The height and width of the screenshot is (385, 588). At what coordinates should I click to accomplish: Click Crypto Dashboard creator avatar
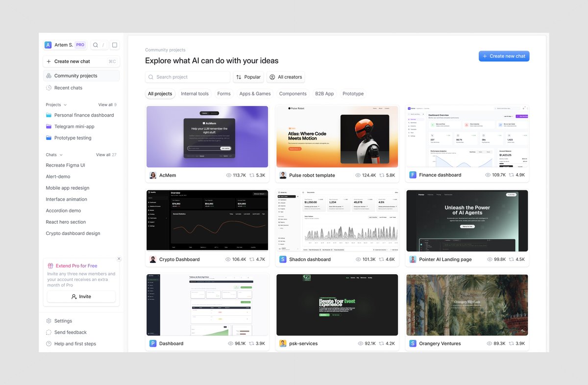(x=153, y=259)
